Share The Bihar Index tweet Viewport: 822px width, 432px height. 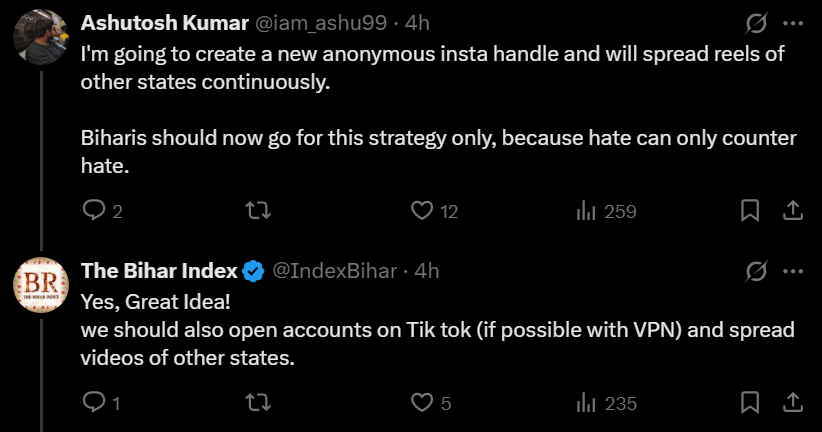(x=792, y=403)
